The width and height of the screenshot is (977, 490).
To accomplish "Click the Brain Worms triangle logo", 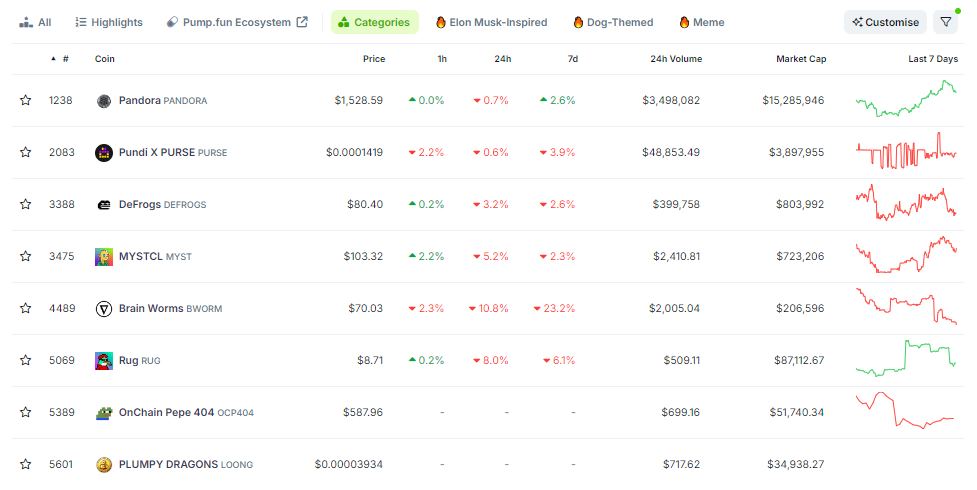I will tap(104, 309).
